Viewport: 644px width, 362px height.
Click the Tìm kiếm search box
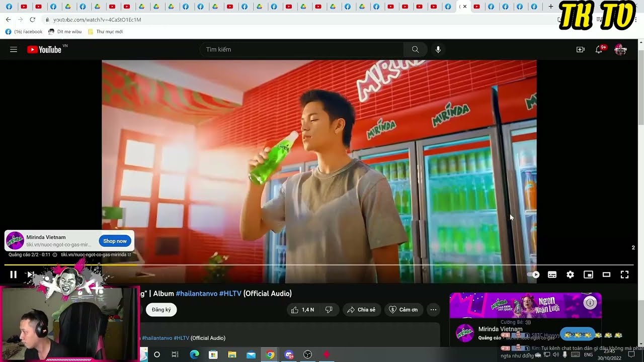pos(302,49)
